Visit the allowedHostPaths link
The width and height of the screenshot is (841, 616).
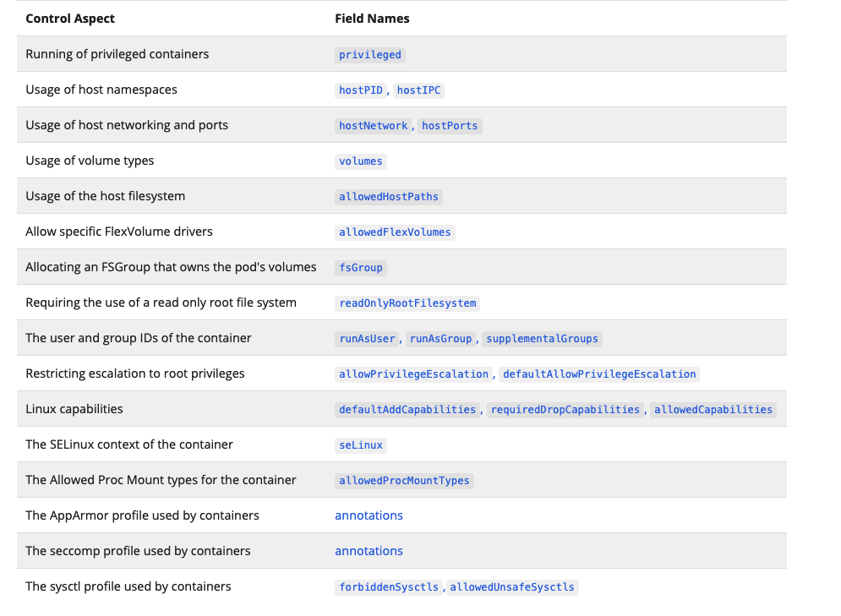click(x=388, y=197)
